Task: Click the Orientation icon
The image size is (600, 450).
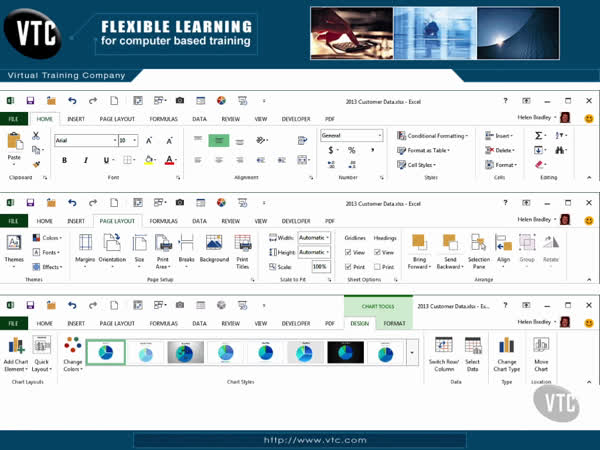Action: (x=112, y=243)
